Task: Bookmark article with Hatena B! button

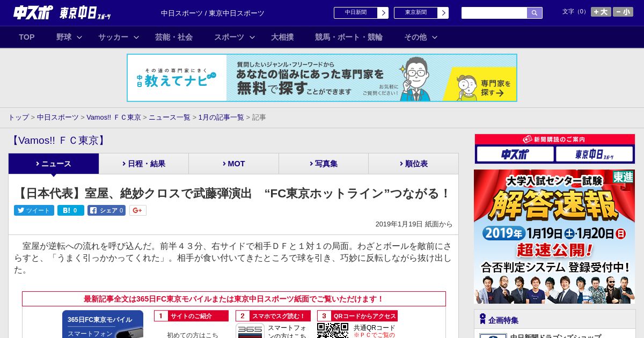Action: click(71, 210)
